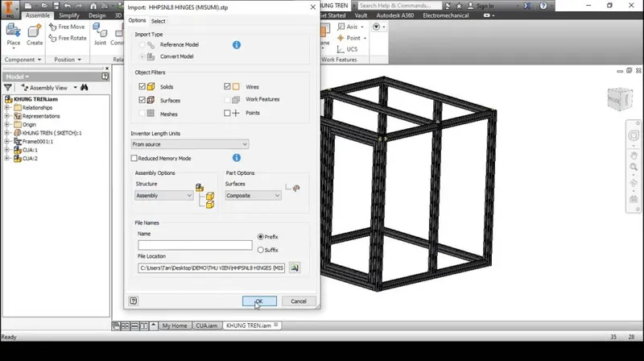
Task: Expand the Frame0001:1 tree node
Action: point(7,142)
